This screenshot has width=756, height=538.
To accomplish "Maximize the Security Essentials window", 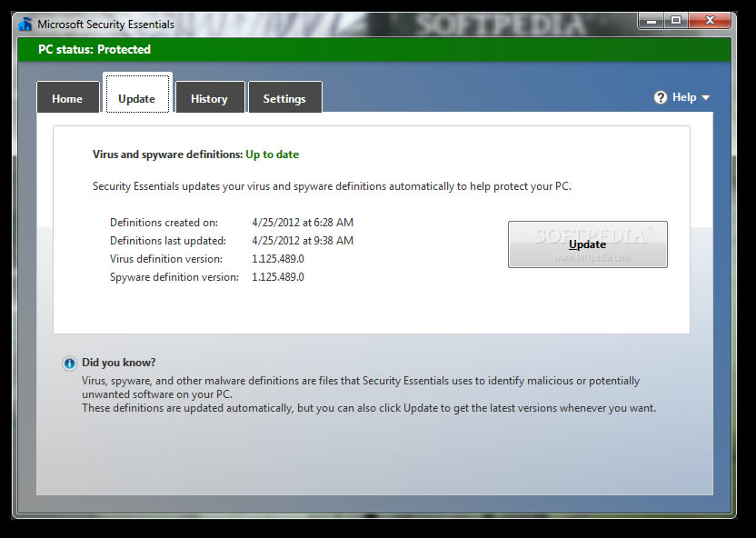I will click(676, 20).
